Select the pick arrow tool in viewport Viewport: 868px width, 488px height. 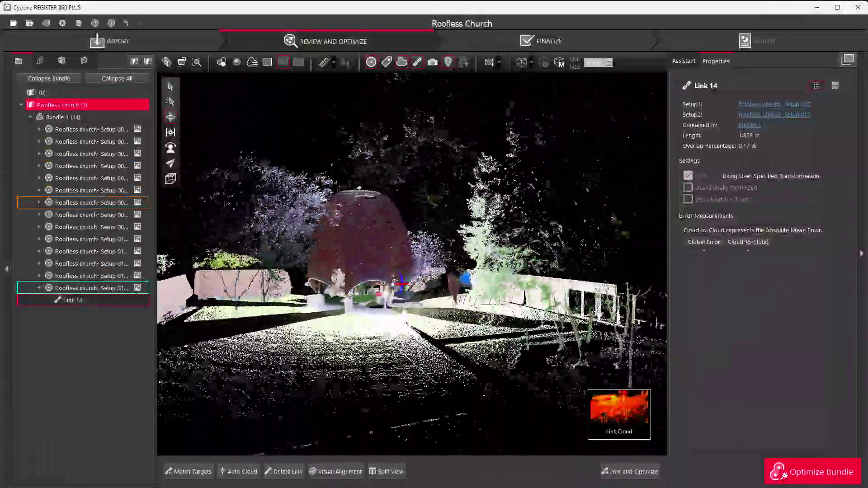pos(170,86)
